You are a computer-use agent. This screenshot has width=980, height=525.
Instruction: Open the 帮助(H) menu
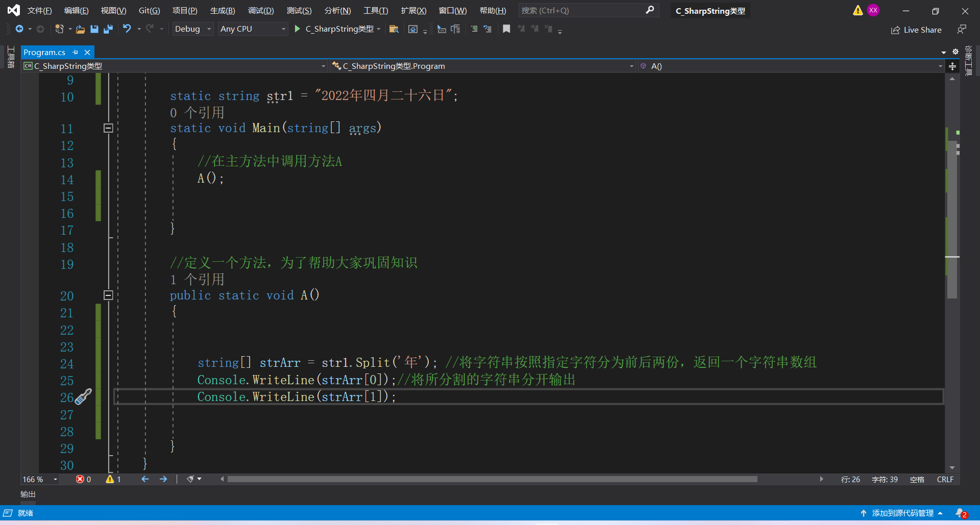(493, 10)
